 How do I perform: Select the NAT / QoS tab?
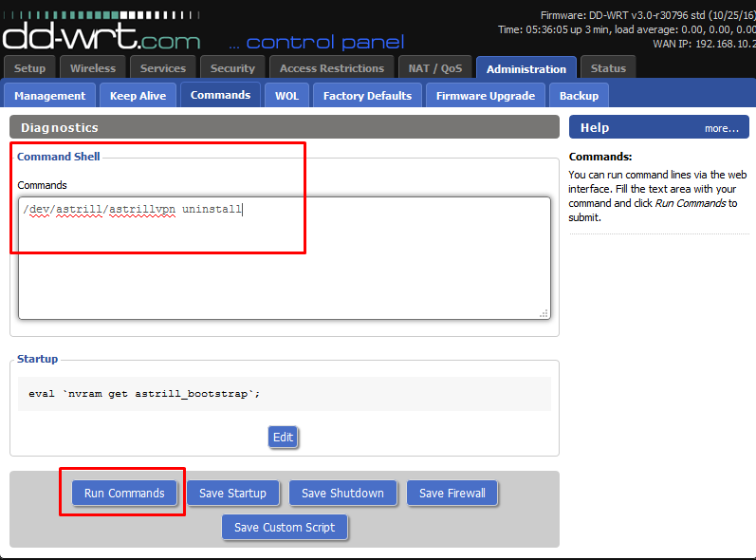tap(434, 68)
